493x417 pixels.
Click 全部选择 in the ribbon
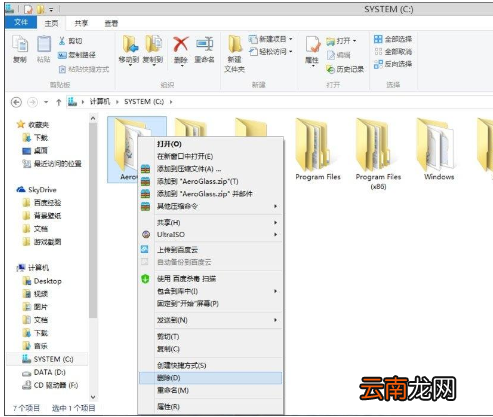[x=393, y=39]
